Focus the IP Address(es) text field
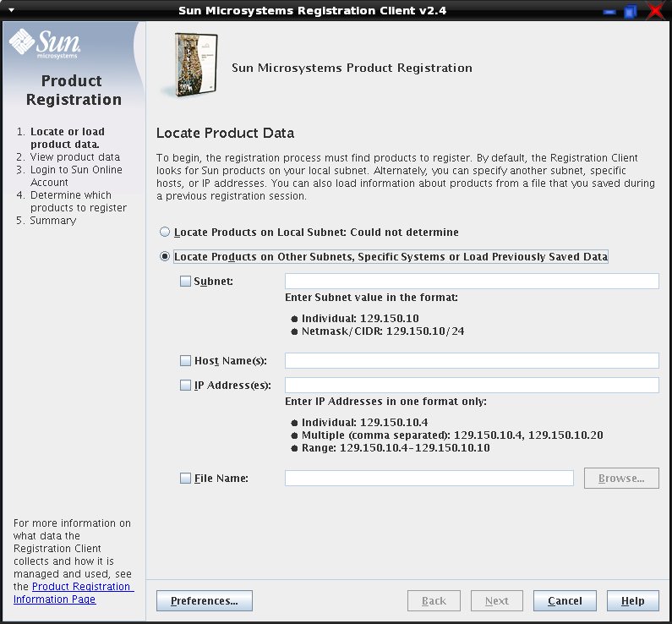Screen dimensions: 672x624 472,385
